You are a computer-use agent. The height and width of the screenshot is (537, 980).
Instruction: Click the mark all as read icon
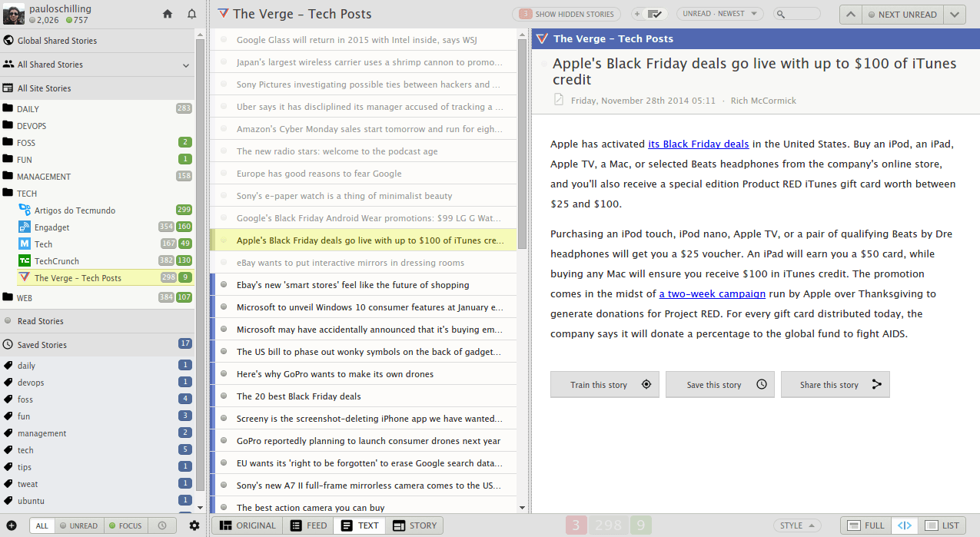654,14
